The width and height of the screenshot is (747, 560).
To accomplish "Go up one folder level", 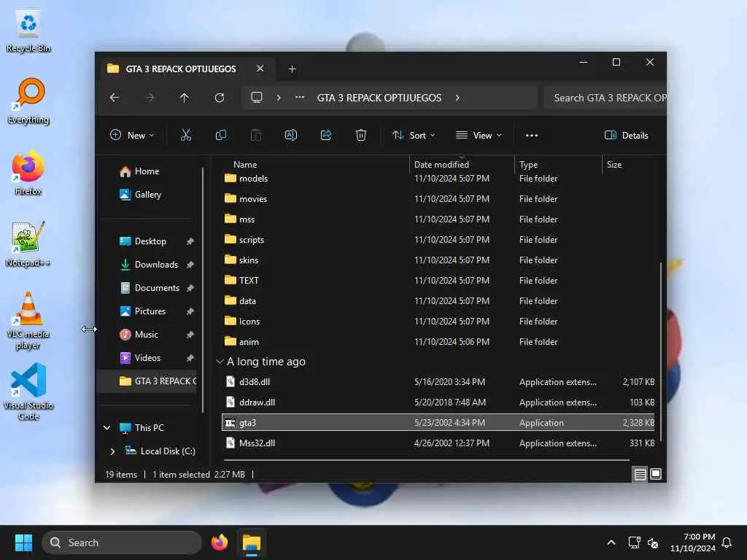I will coord(185,98).
